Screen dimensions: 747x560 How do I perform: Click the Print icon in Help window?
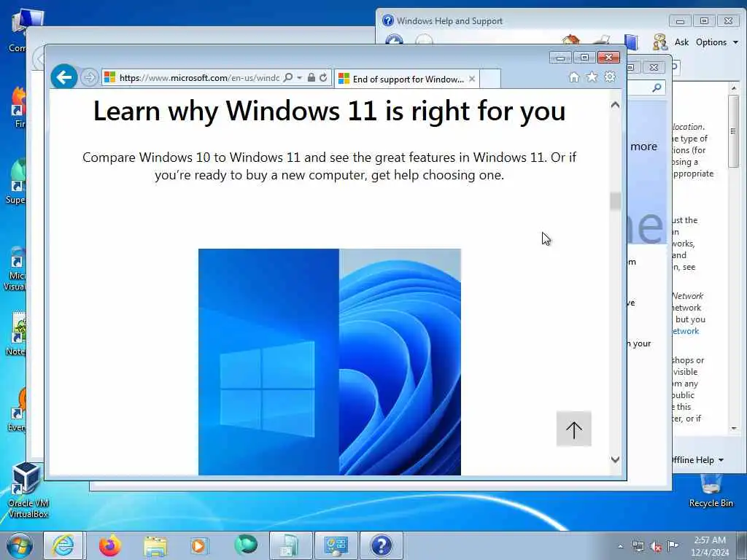(x=602, y=40)
